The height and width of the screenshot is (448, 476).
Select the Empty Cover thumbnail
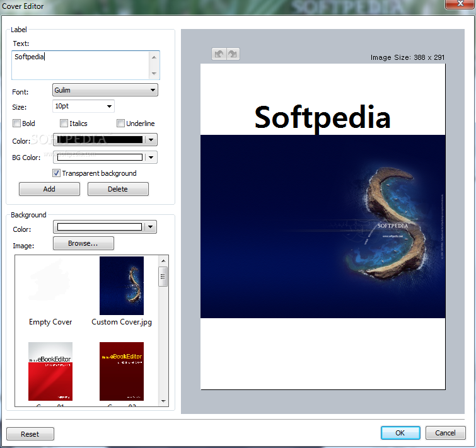[50, 285]
